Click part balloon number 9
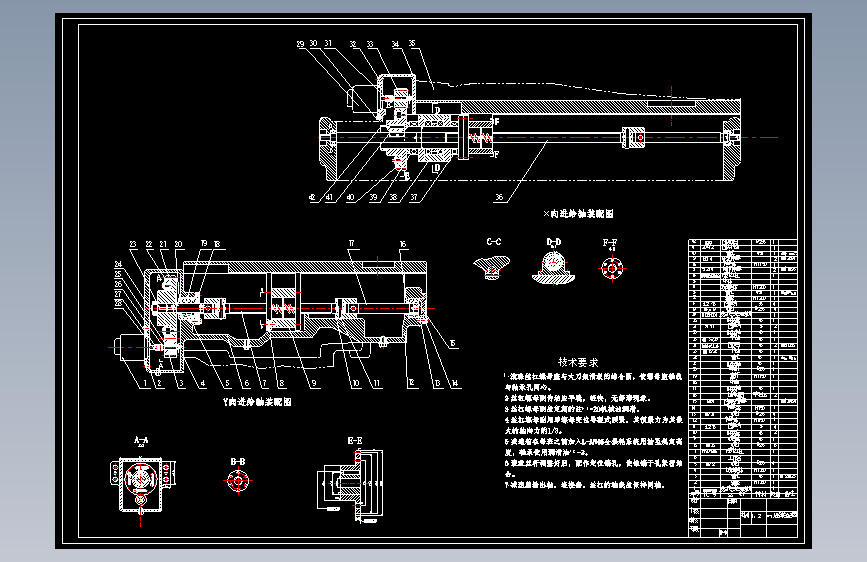This screenshot has width=867, height=562. [x=314, y=383]
